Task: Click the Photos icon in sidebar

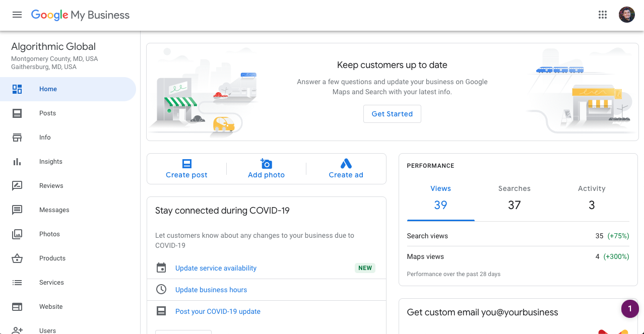Action: (17, 234)
